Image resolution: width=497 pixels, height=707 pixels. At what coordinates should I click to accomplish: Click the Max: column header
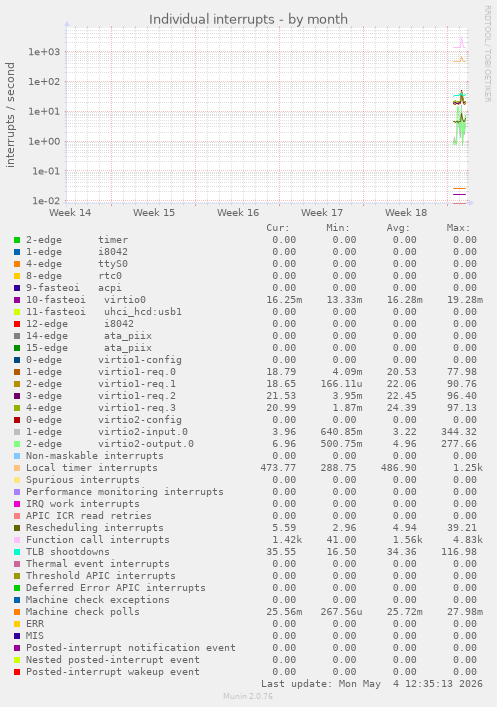pos(458,228)
